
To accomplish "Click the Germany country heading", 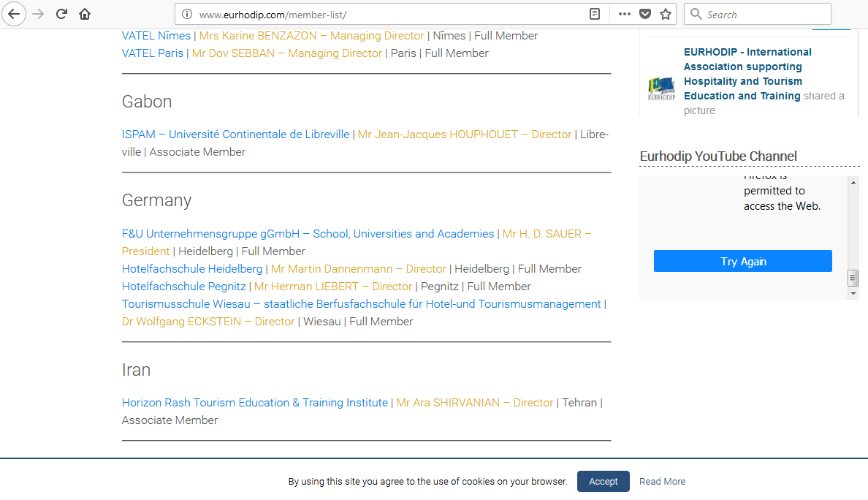I will tap(156, 200).
